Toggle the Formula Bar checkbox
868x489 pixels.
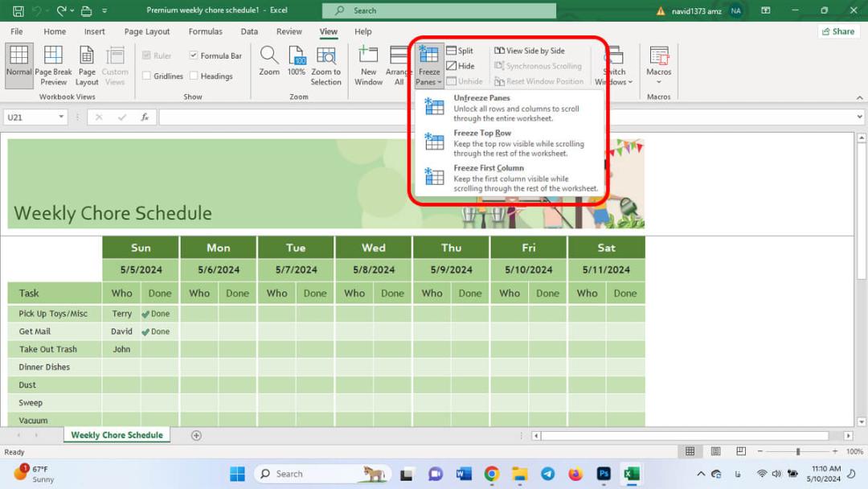[x=193, y=55]
